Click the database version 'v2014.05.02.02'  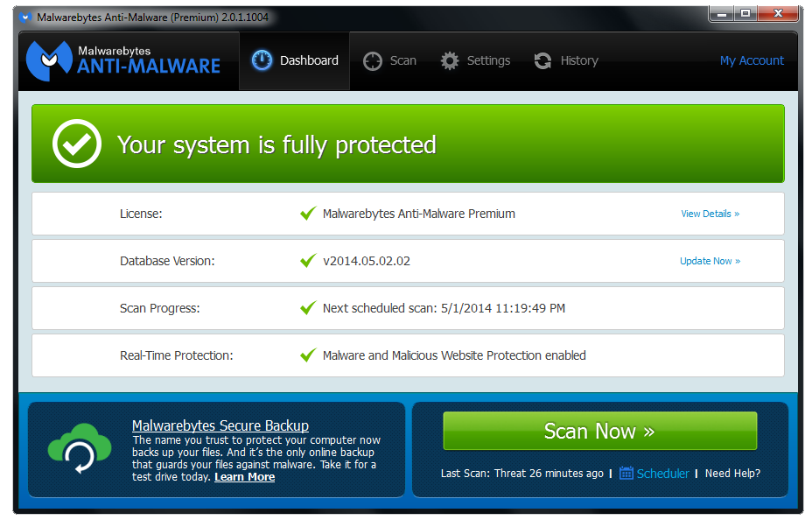tap(366, 261)
